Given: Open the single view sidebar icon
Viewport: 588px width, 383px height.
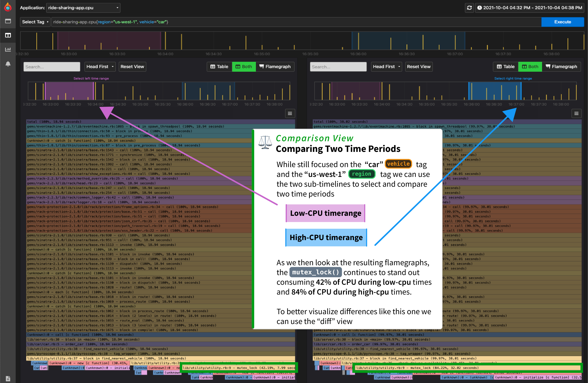Looking at the screenshot, I should coord(8,21).
